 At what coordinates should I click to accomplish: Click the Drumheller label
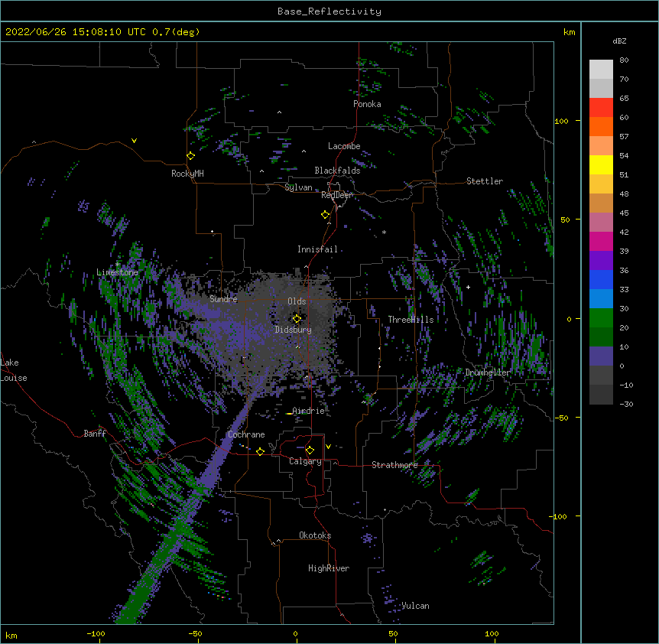[488, 372]
